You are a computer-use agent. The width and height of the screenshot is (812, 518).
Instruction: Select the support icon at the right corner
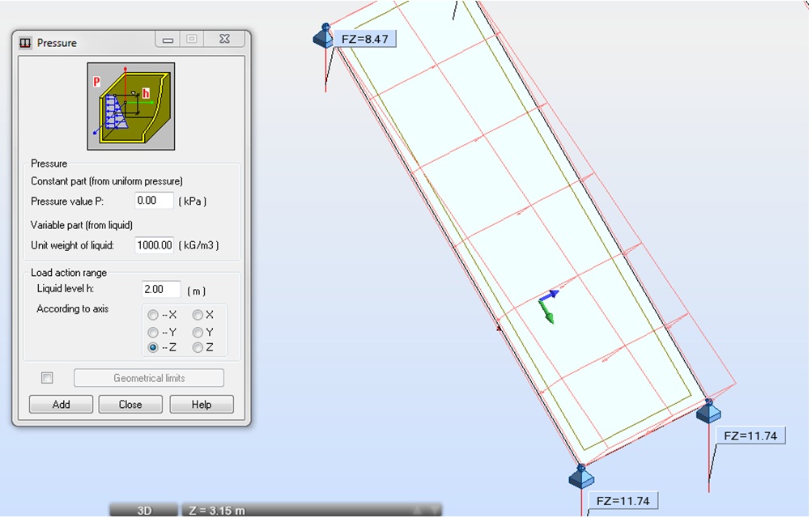click(708, 411)
